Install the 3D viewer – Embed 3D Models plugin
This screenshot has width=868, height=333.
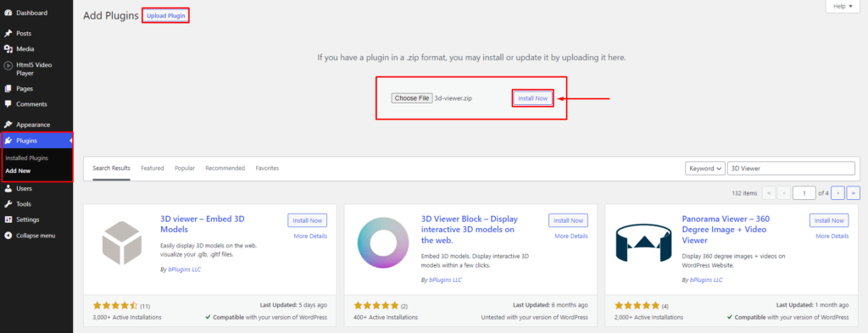coord(307,220)
